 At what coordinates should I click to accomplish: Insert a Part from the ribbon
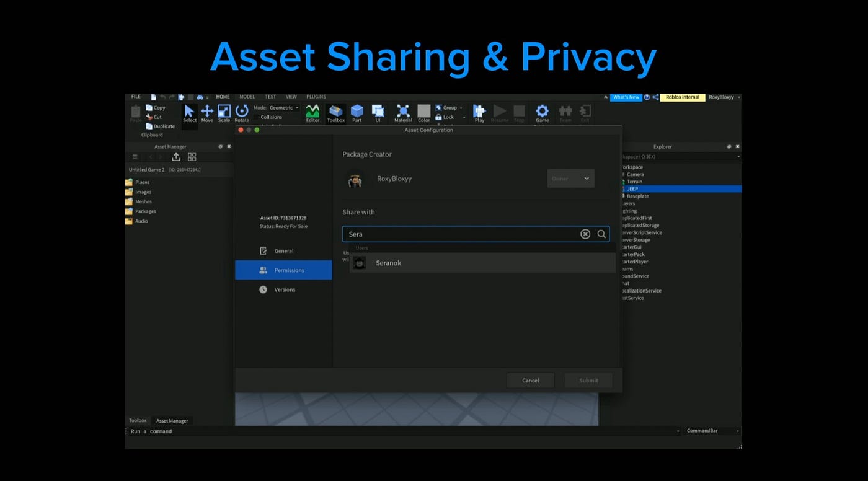(357, 113)
